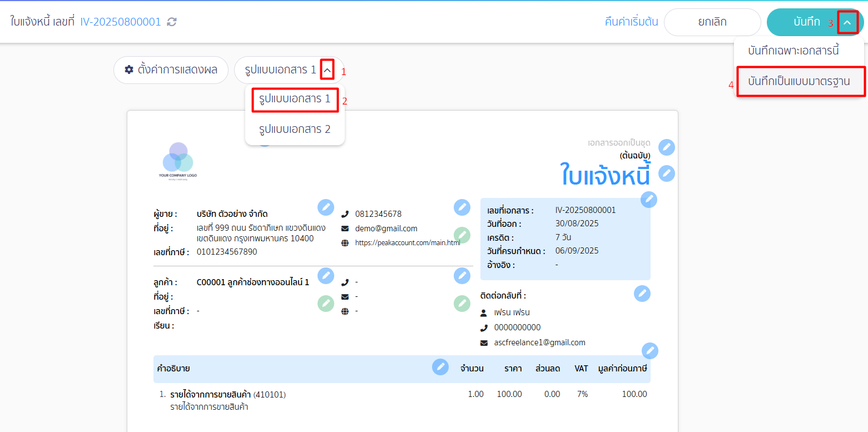The width and height of the screenshot is (868, 432).
Task: Edit seller details with pencil beside บริษัท ตัวอย่าง จำกัด
Action: (x=326, y=207)
